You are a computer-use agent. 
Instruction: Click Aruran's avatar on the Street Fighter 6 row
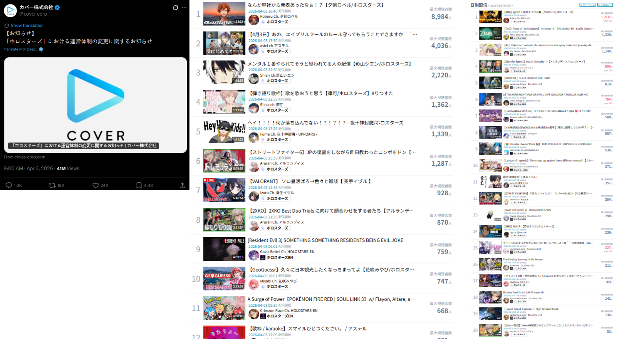click(254, 167)
